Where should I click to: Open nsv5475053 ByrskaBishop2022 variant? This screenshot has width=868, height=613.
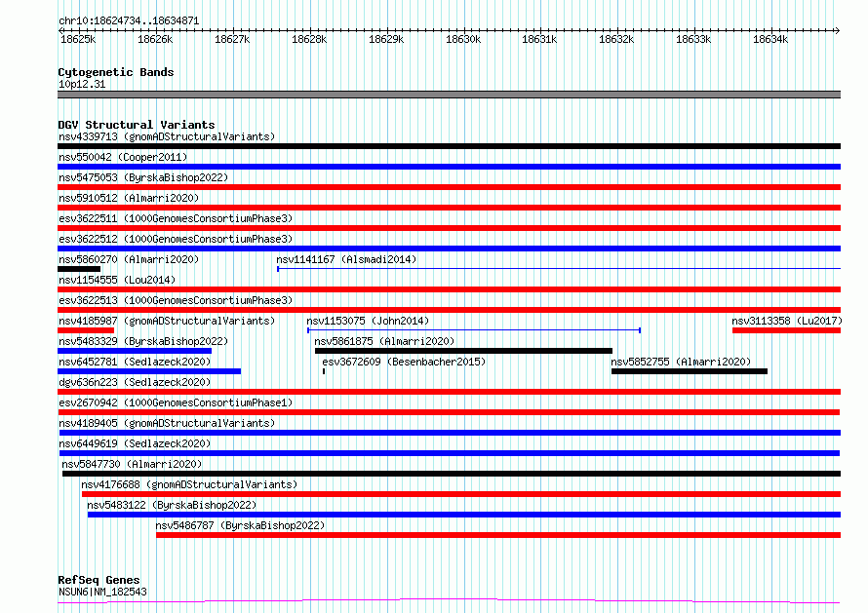(x=143, y=177)
